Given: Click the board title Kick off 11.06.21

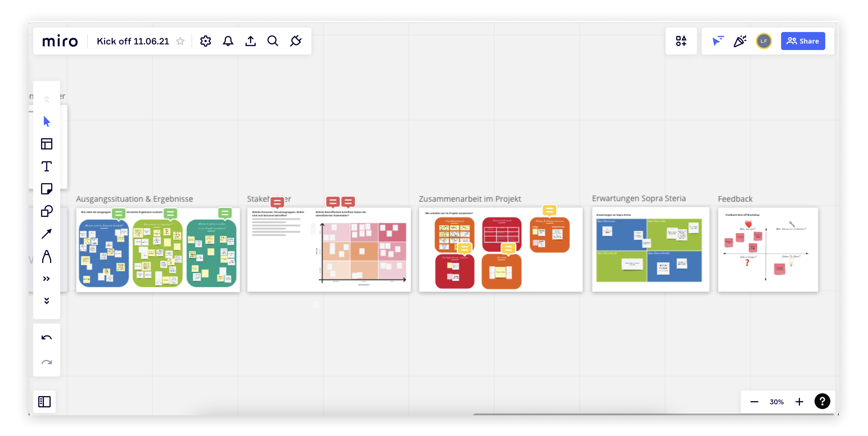Looking at the screenshot, I should 133,41.
